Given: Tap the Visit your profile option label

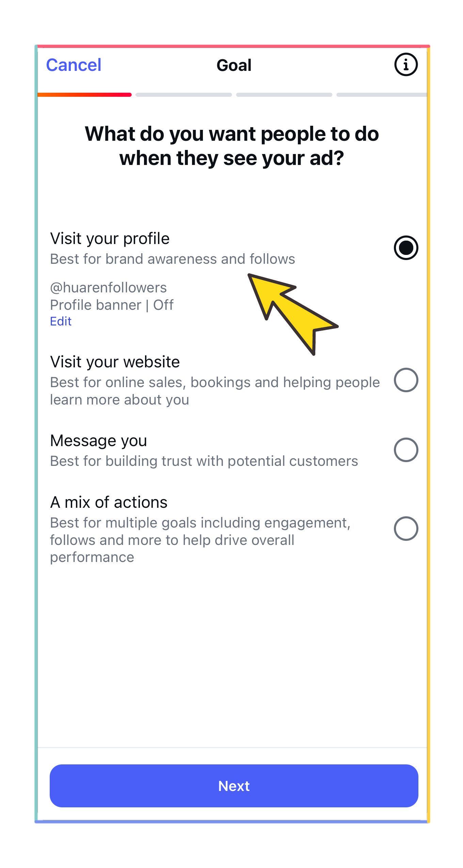Looking at the screenshot, I should [110, 239].
